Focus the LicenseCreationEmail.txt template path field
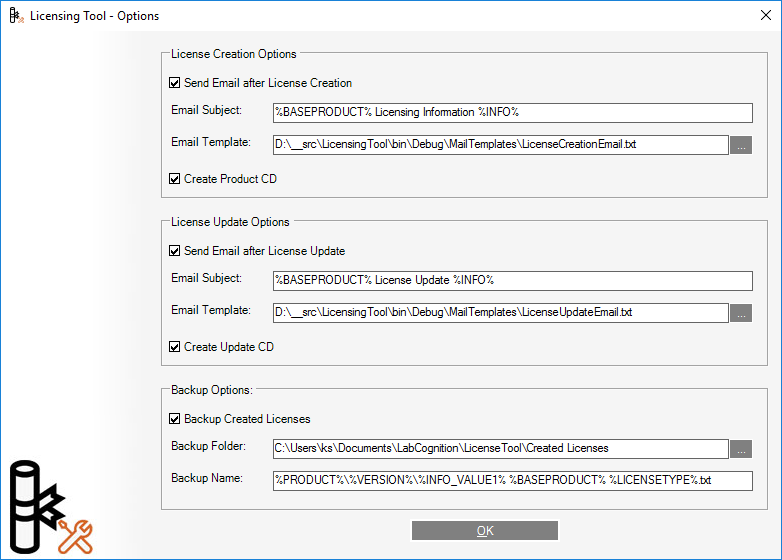Screen dimensions: 782x560 [x=500, y=145]
